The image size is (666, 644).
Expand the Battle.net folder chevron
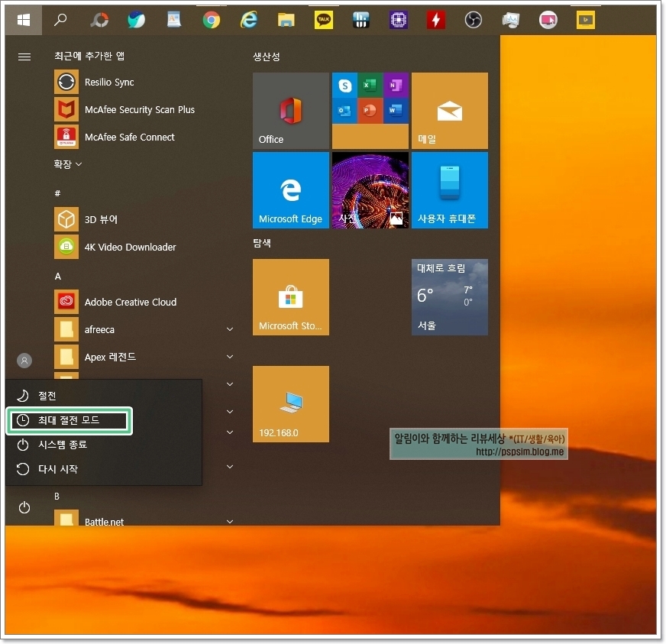point(230,521)
